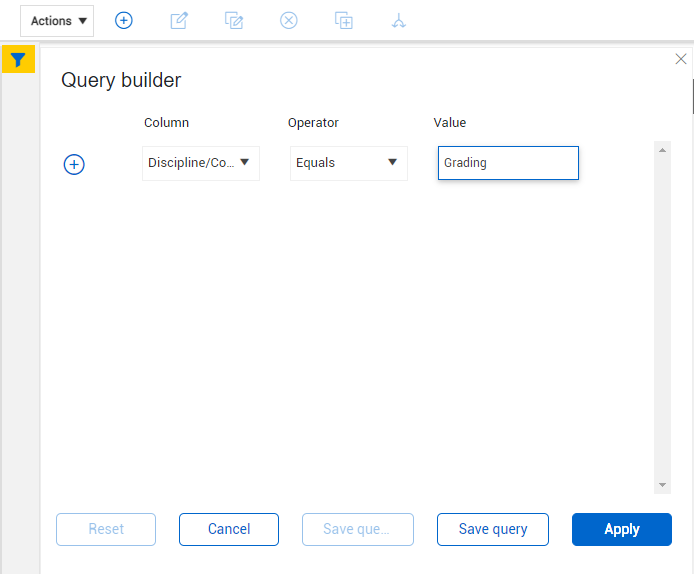Click the edit pencil icon in toolbar
The height and width of the screenshot is (574, 694).
(179, 21)
